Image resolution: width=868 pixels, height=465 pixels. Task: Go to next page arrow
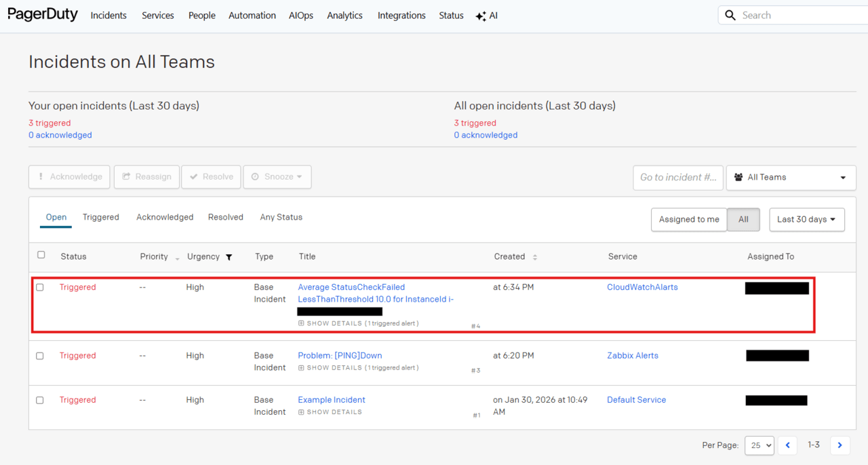coord(840,445)
